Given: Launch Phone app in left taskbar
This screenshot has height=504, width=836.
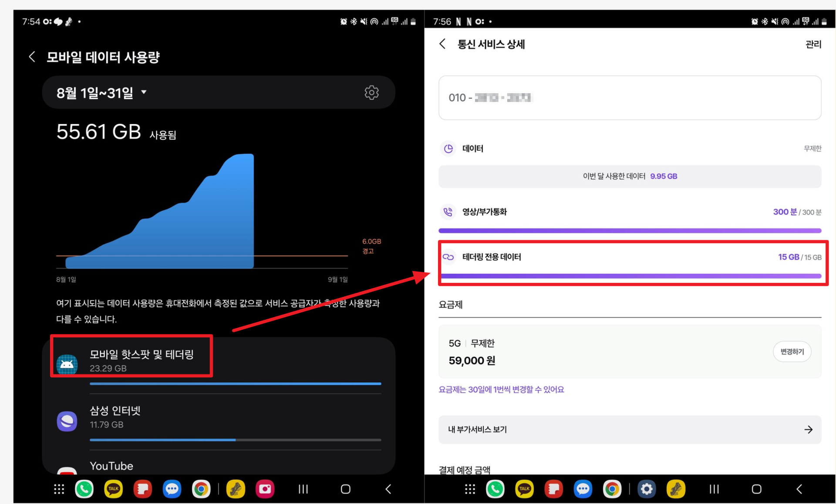Looking at the screenshot, I should pyautogui.click(x=84, y=489).
